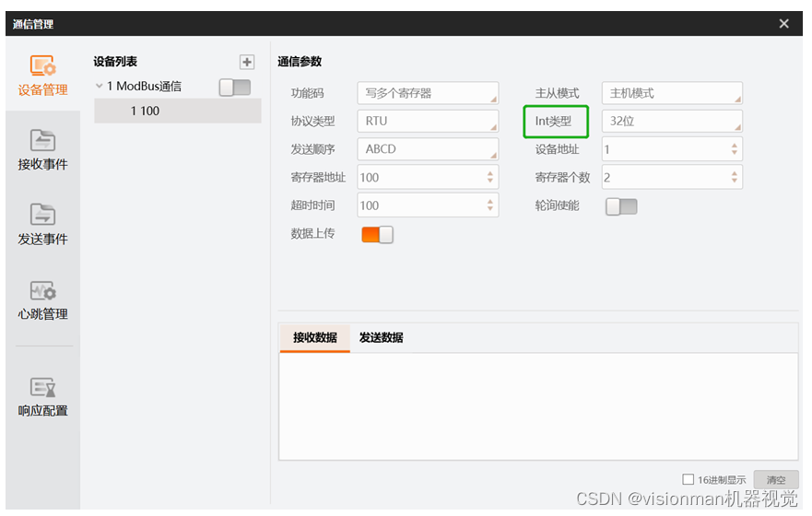Screen dimensions: 812x516
Task: Switch to the 接收数据 tab
Action: (315, 338)
